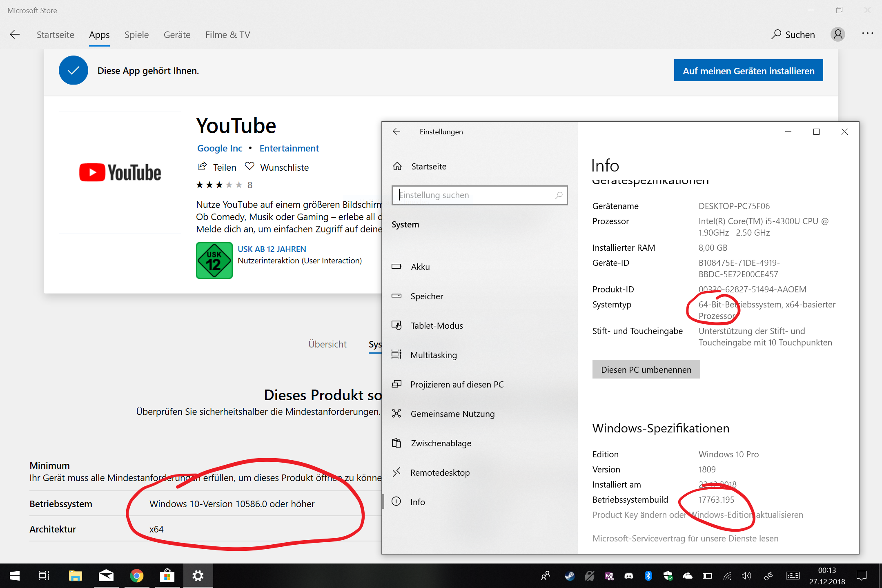Open volume speaker tray icon
This screenshot has width=882, height=588.
point(746,576)
